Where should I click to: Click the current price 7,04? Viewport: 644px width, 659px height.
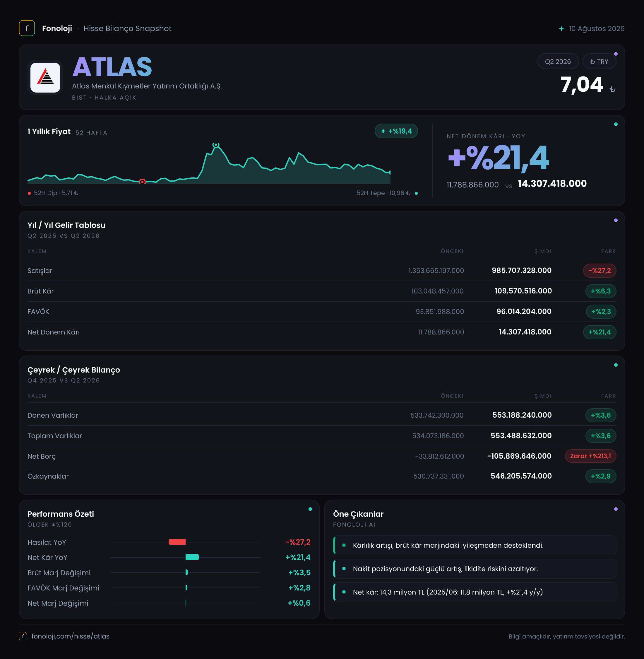pyautogui.click(x=581, y=85)
